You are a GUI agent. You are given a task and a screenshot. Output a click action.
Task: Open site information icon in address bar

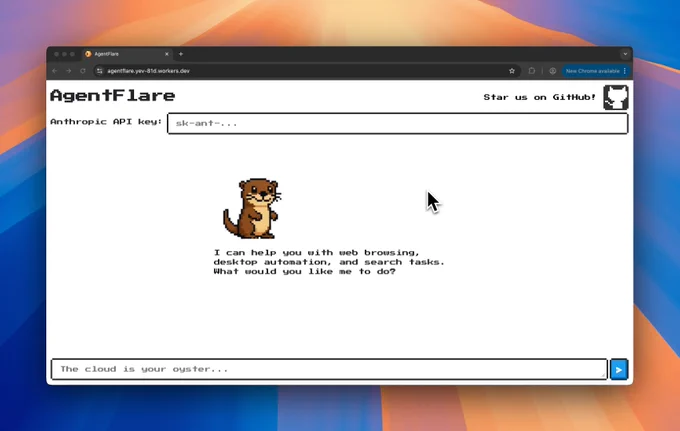pyautogui.click(x=100, y=71)
